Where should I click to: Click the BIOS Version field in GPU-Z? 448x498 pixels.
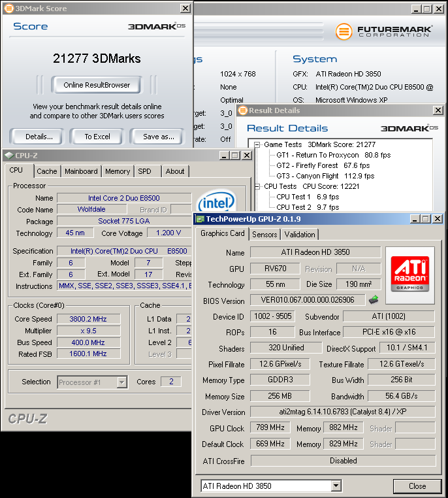[308, 300]
